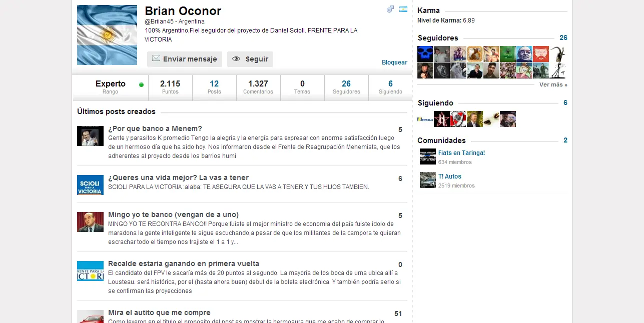This screenshot has width=644, height=323.
Task: Click the Brian Oconor name heading
Action: pos(183,11)
